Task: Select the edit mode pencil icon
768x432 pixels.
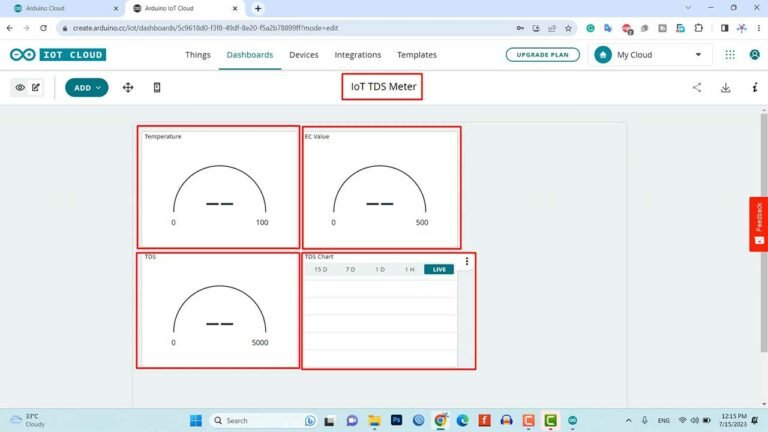Action: pos(36,88)
